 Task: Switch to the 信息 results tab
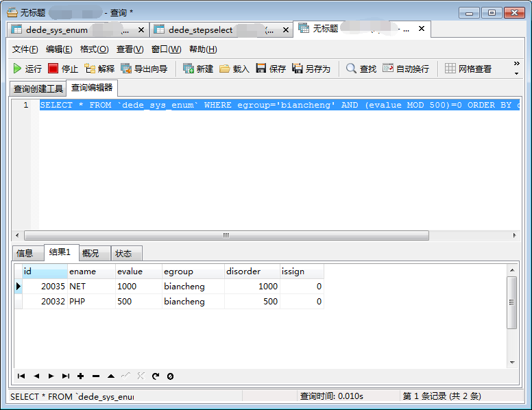coord(25,253)
